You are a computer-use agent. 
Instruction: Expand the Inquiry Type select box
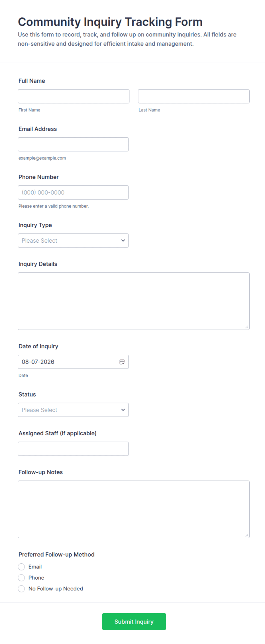click(x=73, y=241)
